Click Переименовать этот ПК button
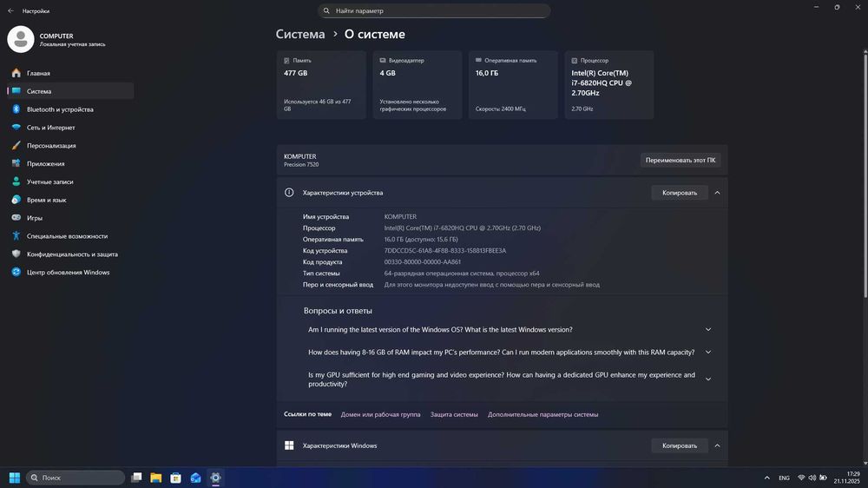 681,160
